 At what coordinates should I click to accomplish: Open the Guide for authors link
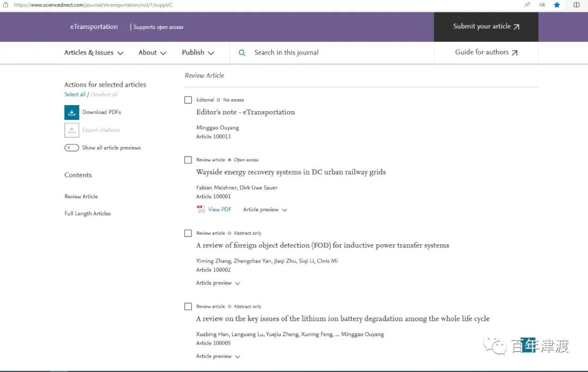pos(486,53)
